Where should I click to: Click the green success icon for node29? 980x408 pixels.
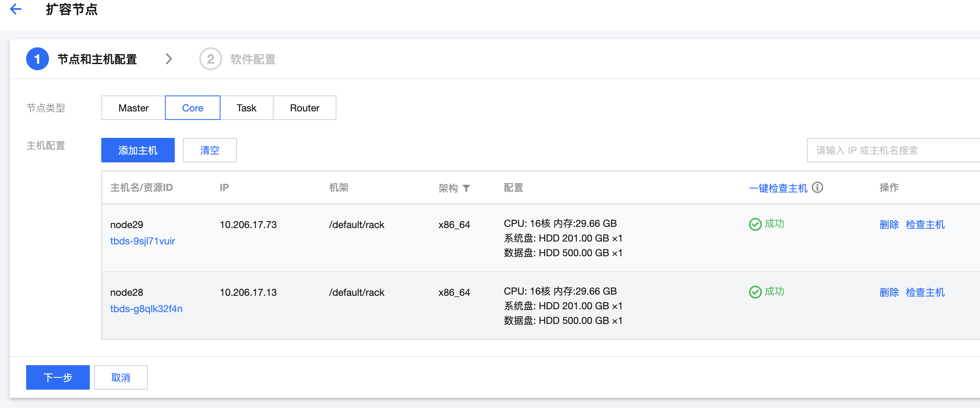point(755,224)
